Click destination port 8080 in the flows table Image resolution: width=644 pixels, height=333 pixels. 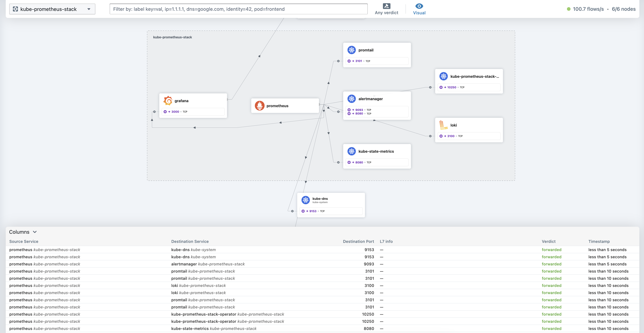(369, 329)
